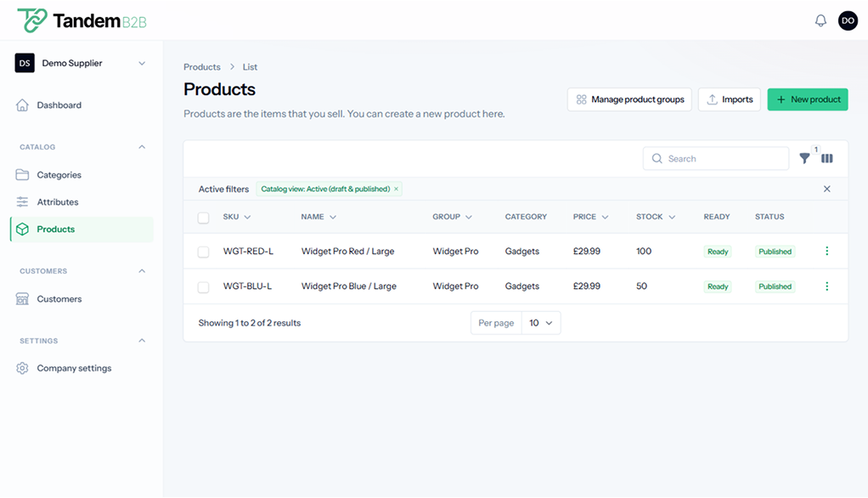Click the Tandem B2B logo
868x498 pixels.
(82, 20)
